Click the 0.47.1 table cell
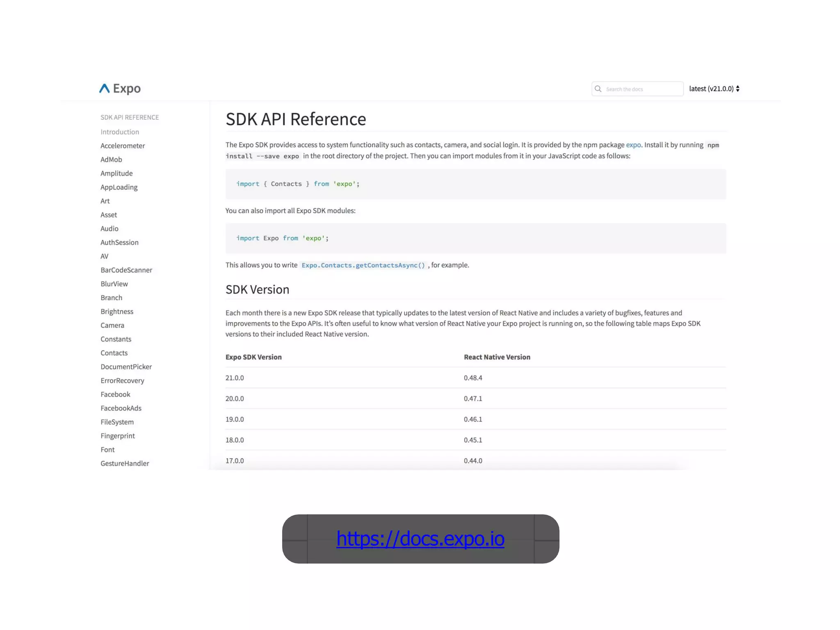The height and width of the screenshot is (630, 840). [473, 399]
